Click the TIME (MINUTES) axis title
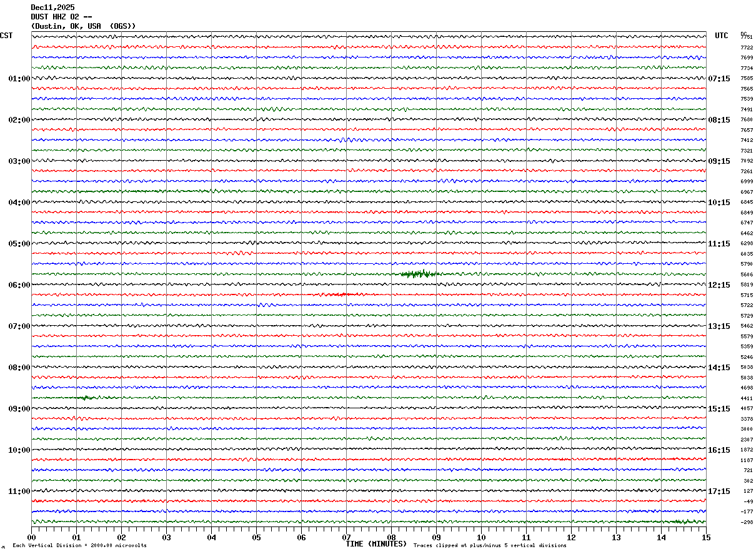Image resolution: width=756 pixels, height=554 pixels. 376,544
